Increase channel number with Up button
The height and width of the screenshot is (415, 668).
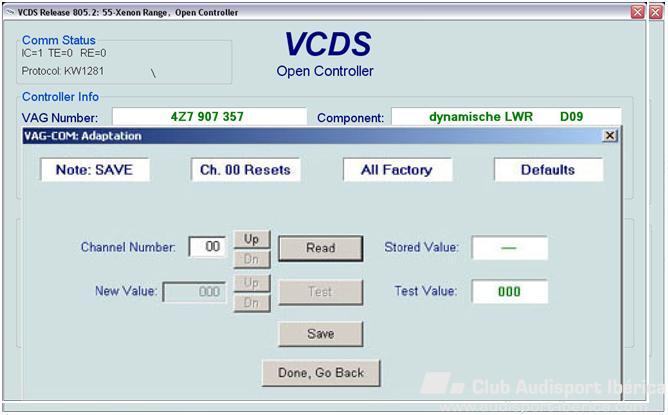[x=252, y=239]
